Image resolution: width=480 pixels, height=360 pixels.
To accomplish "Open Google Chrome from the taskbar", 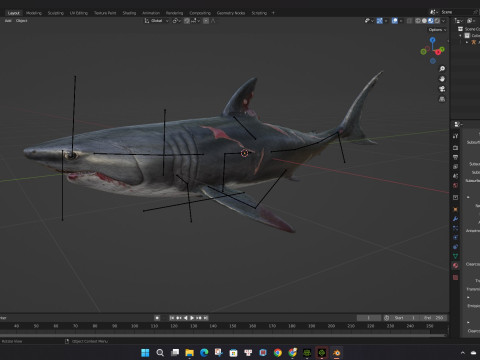I will tap(278, 353).
